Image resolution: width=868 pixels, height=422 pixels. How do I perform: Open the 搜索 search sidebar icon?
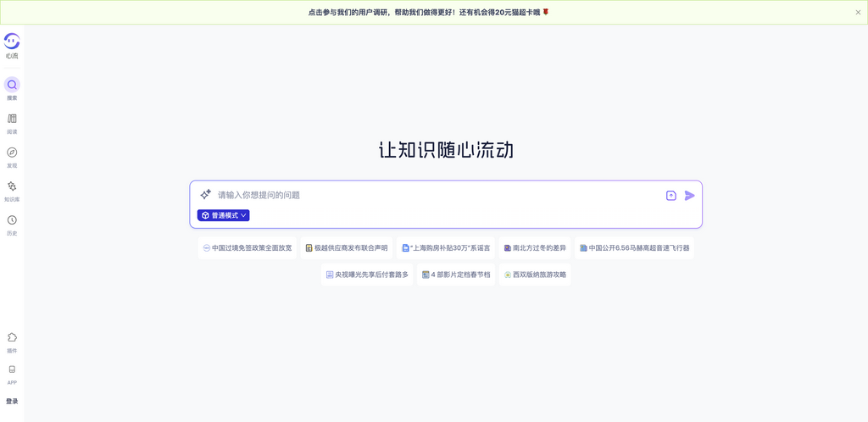[12, 85]
